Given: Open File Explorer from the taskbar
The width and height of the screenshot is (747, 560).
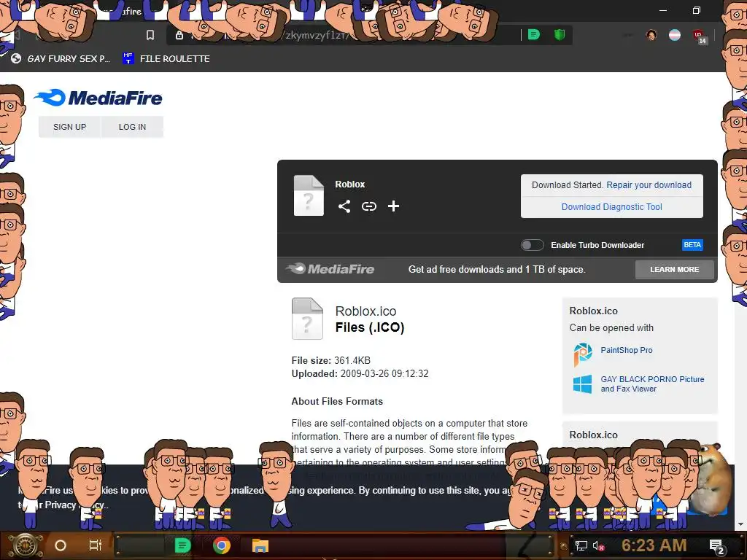Looking at the screenshot, I should point(260,545).
